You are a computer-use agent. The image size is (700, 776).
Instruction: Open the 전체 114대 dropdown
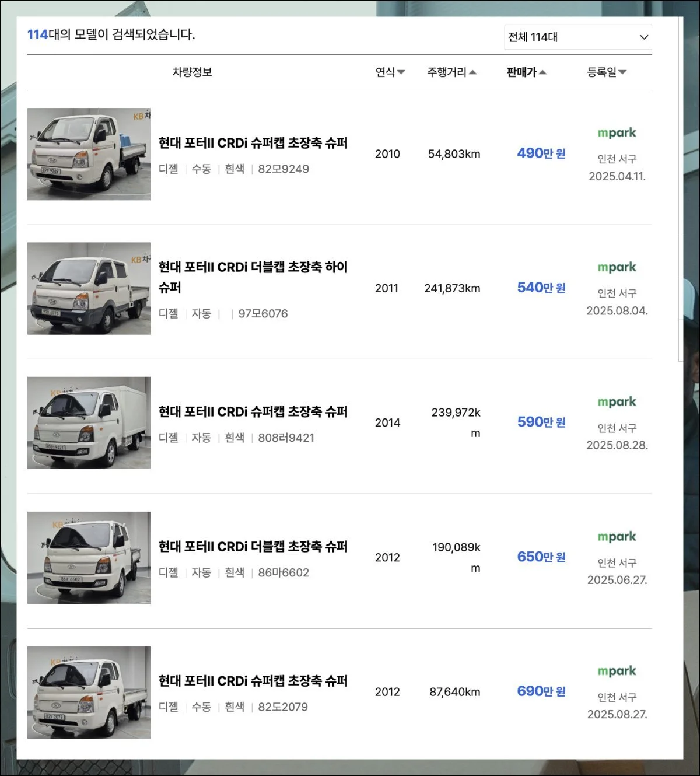point(577,37)
